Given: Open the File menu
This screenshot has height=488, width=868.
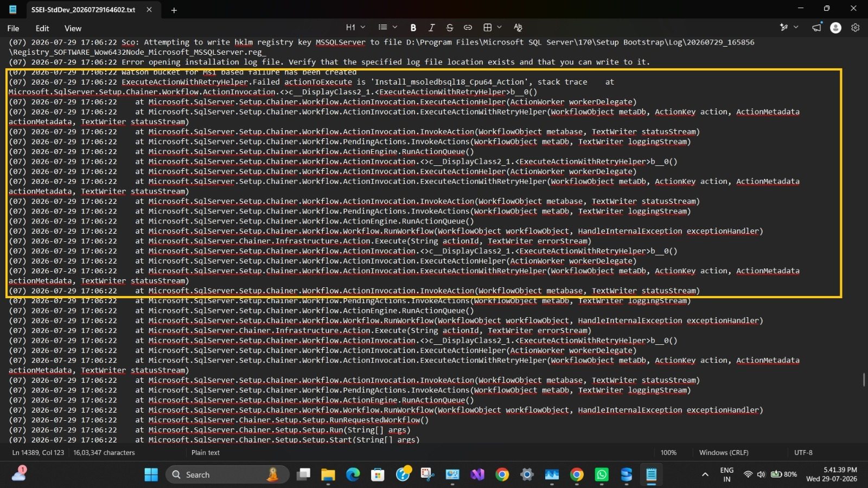Looking at the screenshot, I should (x=13, y=28).
